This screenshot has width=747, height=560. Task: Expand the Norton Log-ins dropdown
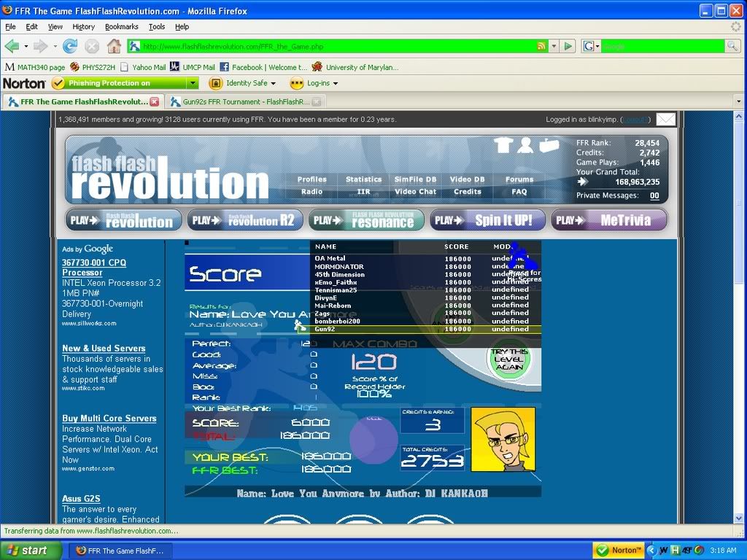[335, 83]
